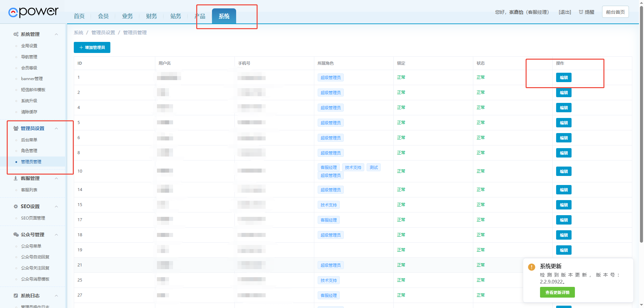Open 清除缓存 in the sidebar

pyautogui.click(x=29, y=112)
